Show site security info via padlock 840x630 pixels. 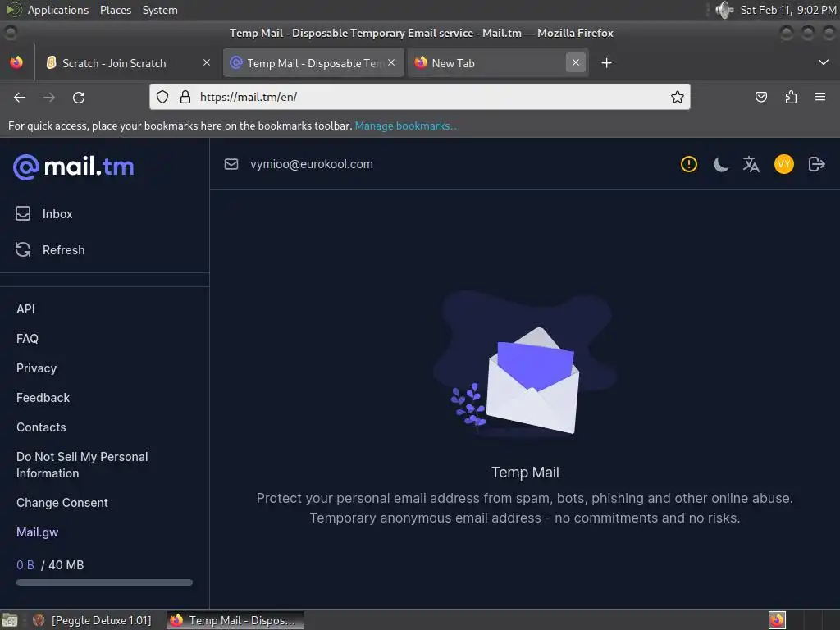(185, 97)
